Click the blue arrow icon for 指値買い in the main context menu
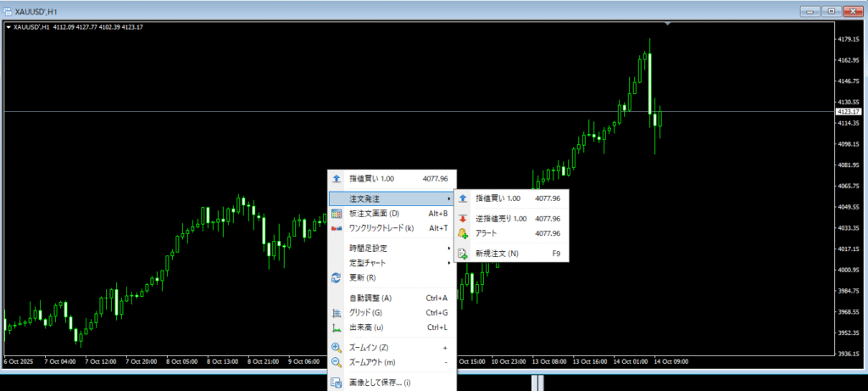 [337, 179]
